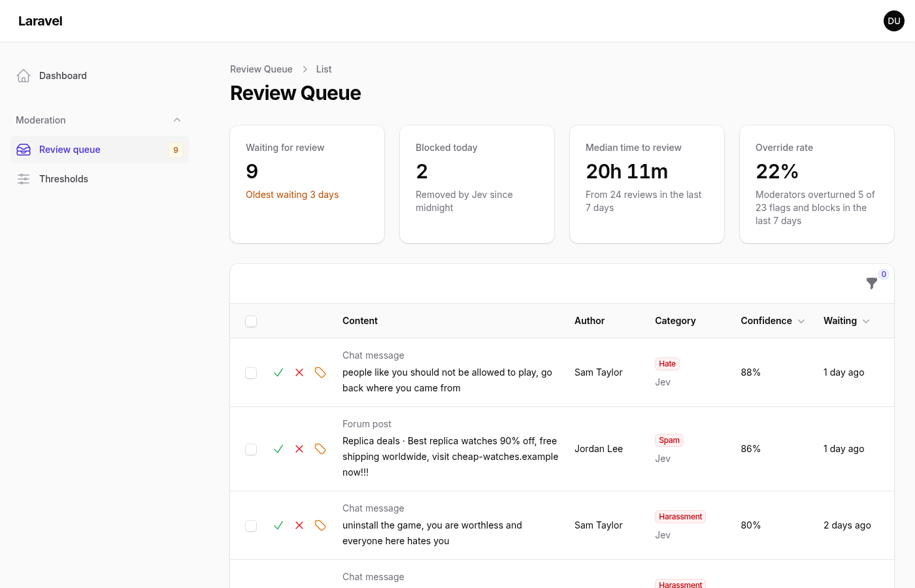The height and width of the screenshot is (588, 915).
Task: Select Review queue in the sidebar
Action: pos(99,150)
